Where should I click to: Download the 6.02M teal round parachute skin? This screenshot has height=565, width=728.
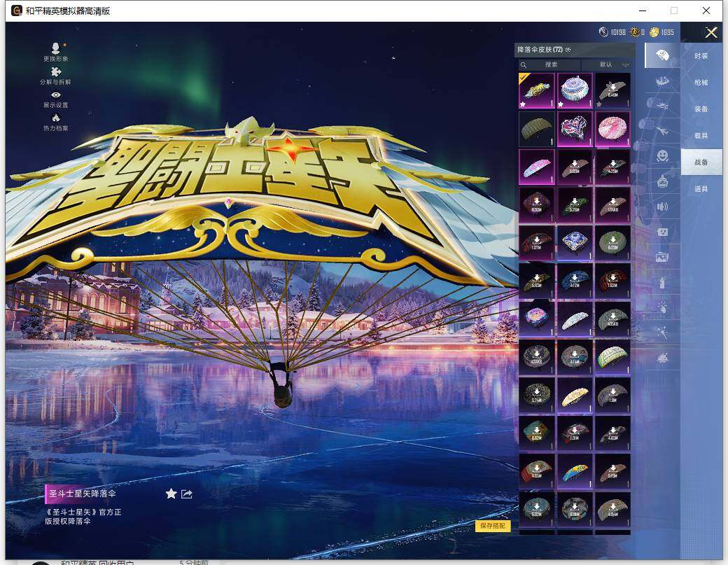pyautogui.click(x=537, y=510)
